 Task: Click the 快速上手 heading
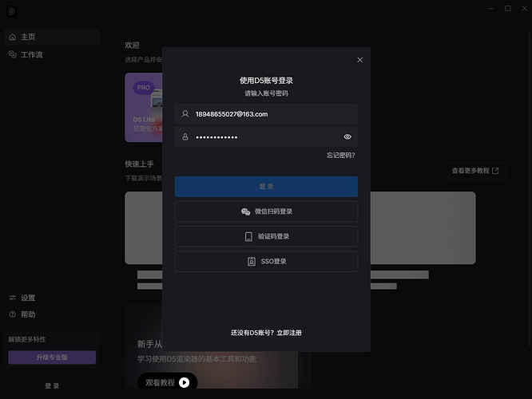140,164
